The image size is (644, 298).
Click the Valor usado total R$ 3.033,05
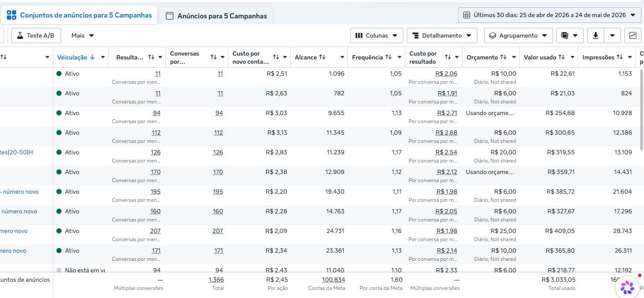[x=559, y=280]
